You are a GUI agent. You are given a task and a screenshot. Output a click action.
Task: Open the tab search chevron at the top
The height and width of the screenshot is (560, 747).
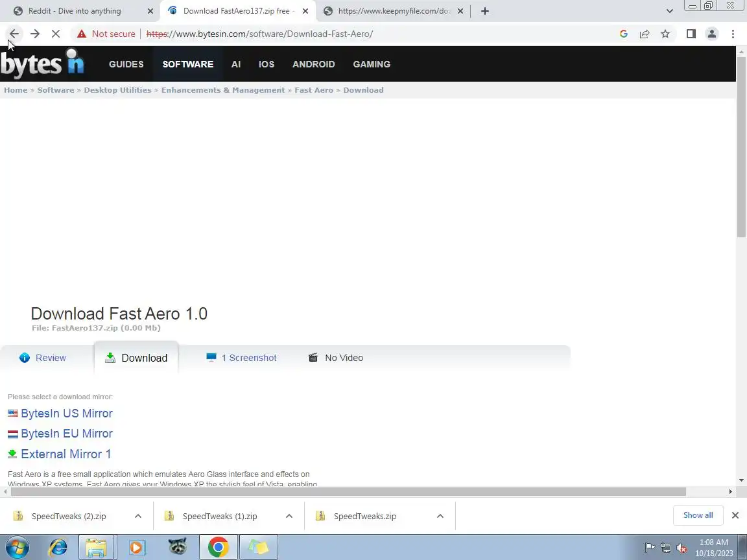[669, 11]
